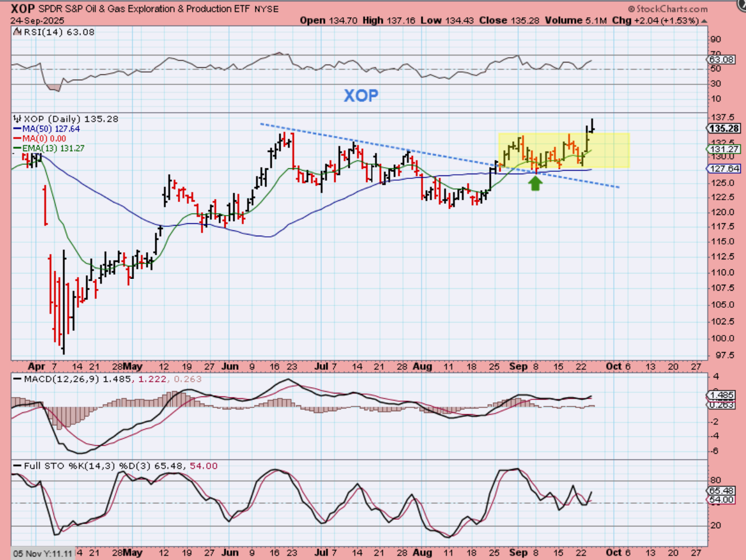The image size is (746, 560).
Task: Click the NYSE exchange label
Action: click(265, 9)
